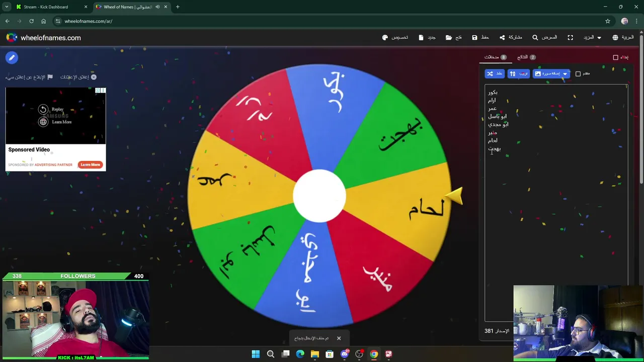Click the orange Learn more ad button
The width and height of the screenshot is (644, 362).
pos(90,164)
